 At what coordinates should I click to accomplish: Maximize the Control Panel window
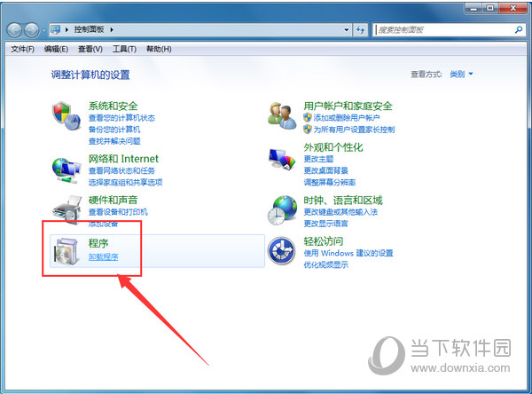click(x=490, y=8)
